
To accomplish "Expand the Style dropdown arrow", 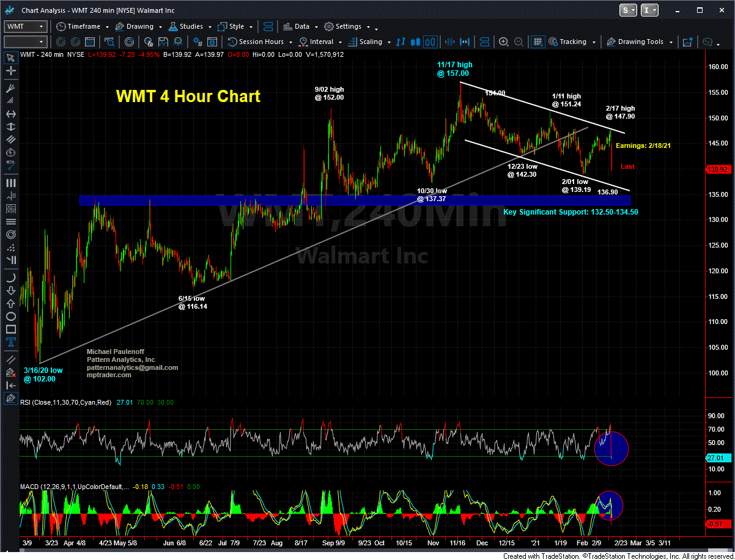I will point(251,27).
